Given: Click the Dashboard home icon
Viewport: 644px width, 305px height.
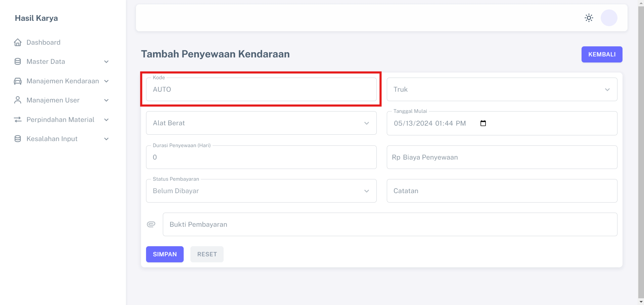Looking at the screenshot, I should pos(18,42).
